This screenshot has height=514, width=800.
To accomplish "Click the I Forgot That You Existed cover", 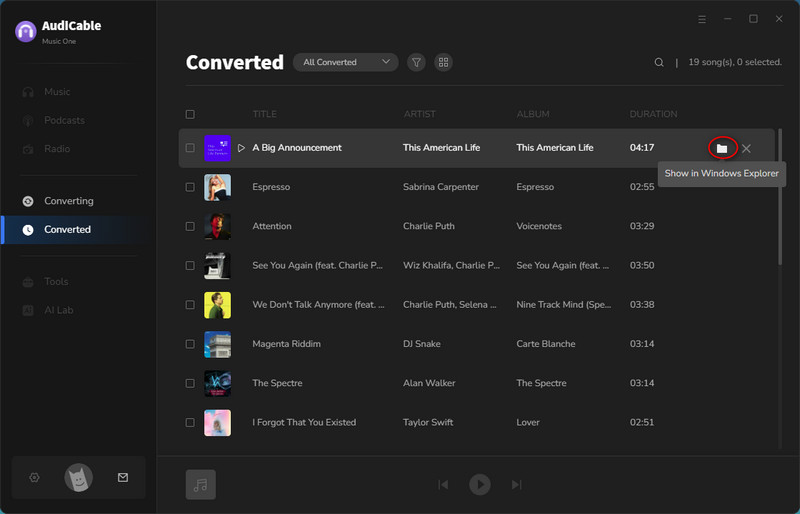I will click(x=217, y=423).
